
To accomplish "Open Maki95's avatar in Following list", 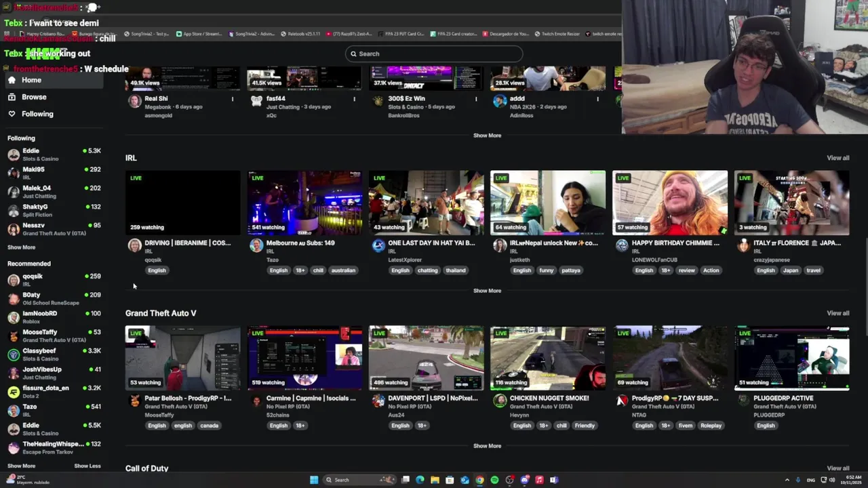I will (x=14, y=173).
